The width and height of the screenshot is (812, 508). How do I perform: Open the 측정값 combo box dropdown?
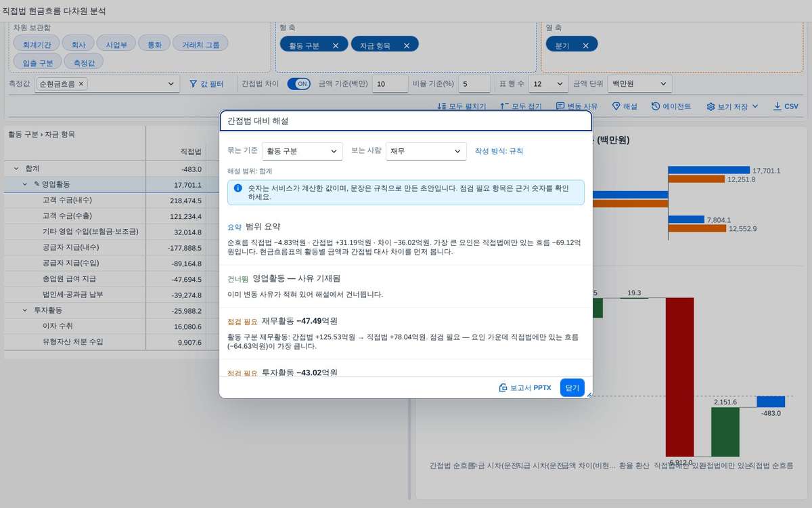171,84
